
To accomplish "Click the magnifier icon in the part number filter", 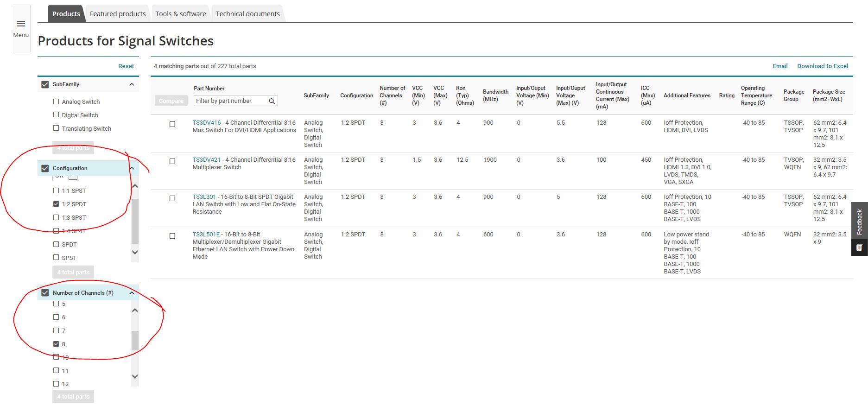I will click(272, 101).
